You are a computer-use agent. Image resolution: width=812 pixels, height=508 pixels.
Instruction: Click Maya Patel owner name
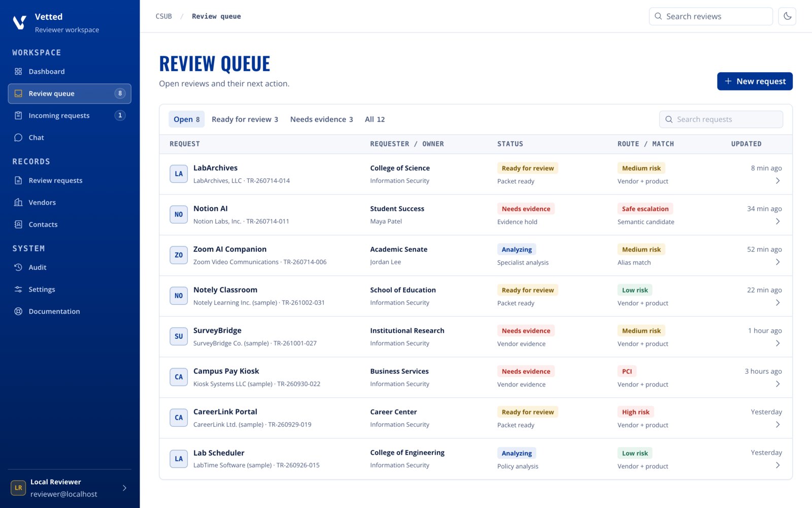coord(386,221)
